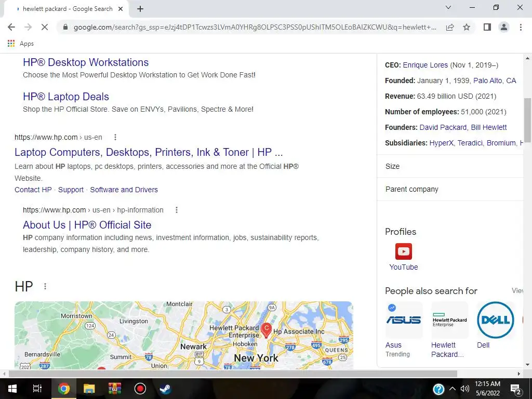Expand the Size section
Image resolution: width=532 pixels, height=399 pixels.
point(450,166)
